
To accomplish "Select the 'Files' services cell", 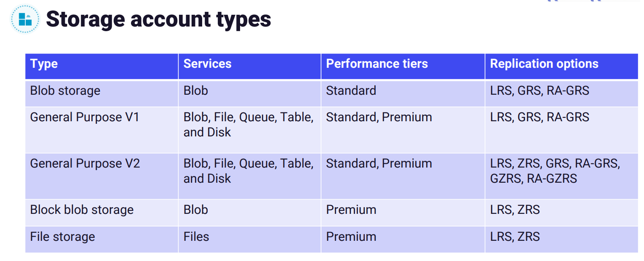I will tap(196, 237).
